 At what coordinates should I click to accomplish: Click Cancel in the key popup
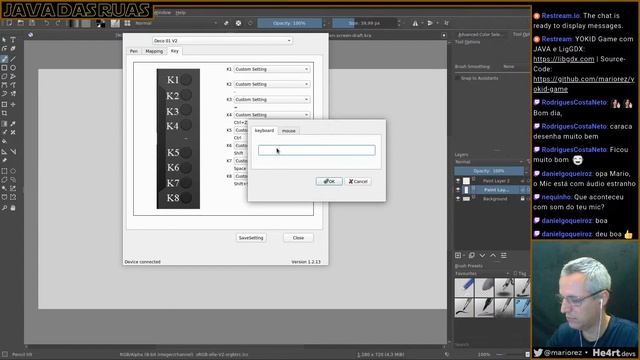point(358,181)
